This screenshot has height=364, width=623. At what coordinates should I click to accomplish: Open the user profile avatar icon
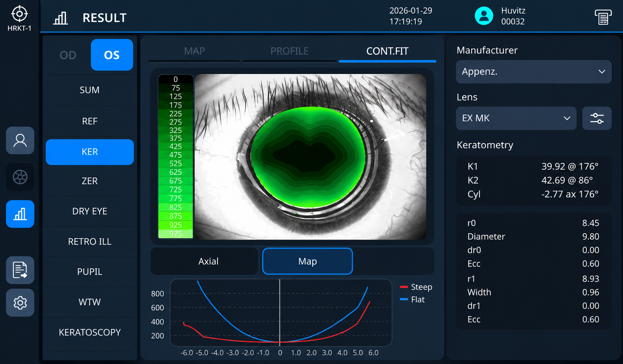484,16
